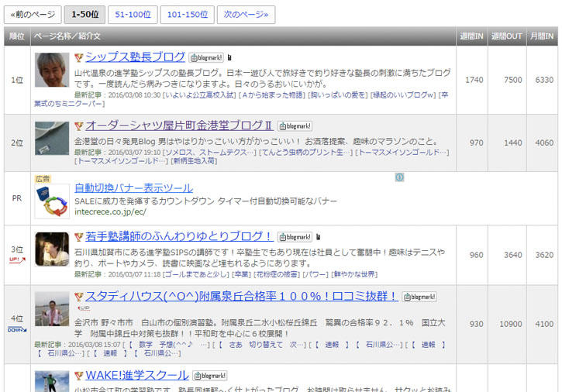The height and width of the screenshot is (392, 562).
Task: Click blogmark! button beside シップス塾長ブログ
Action: [207, 57]
